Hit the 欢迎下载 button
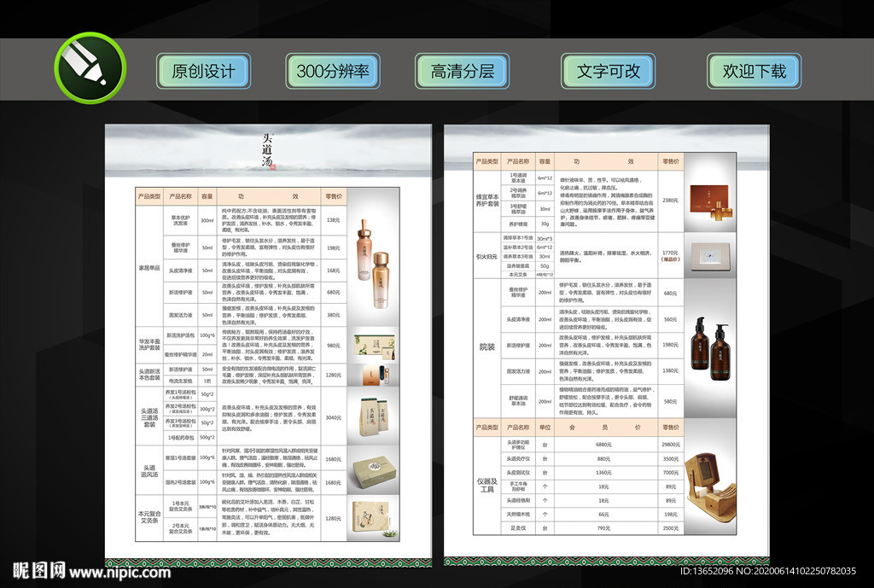 coord(754,71)
